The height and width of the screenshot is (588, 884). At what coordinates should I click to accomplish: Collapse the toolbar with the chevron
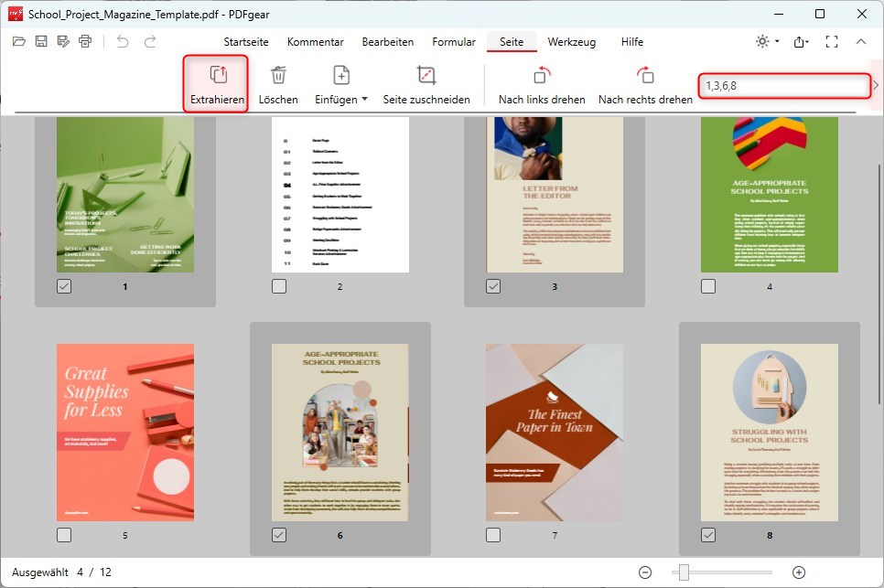(861, 41)
